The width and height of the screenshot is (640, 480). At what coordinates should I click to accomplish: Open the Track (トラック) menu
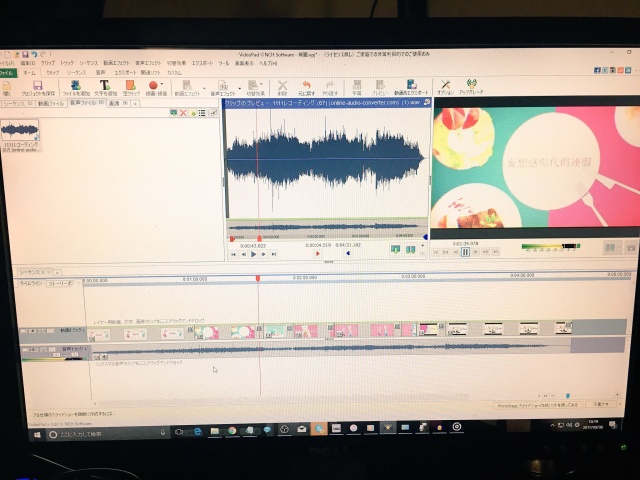point(67,63)
